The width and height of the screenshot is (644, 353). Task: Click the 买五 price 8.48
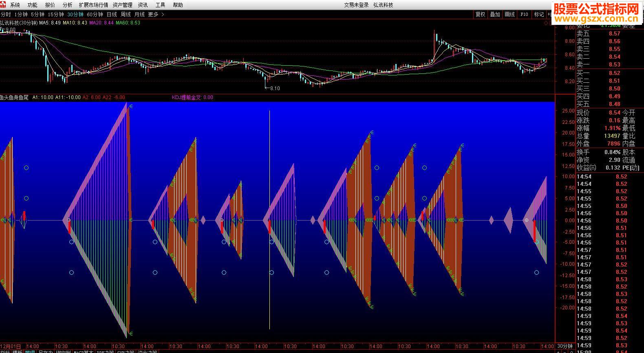click(x=615, y=104)
